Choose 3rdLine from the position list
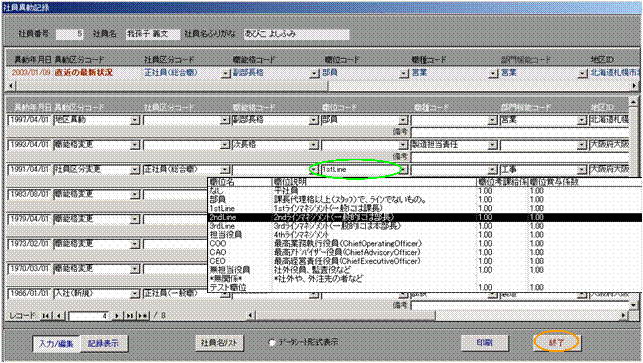The height and width of the screenshot is (363, 643). pos(424,226)
